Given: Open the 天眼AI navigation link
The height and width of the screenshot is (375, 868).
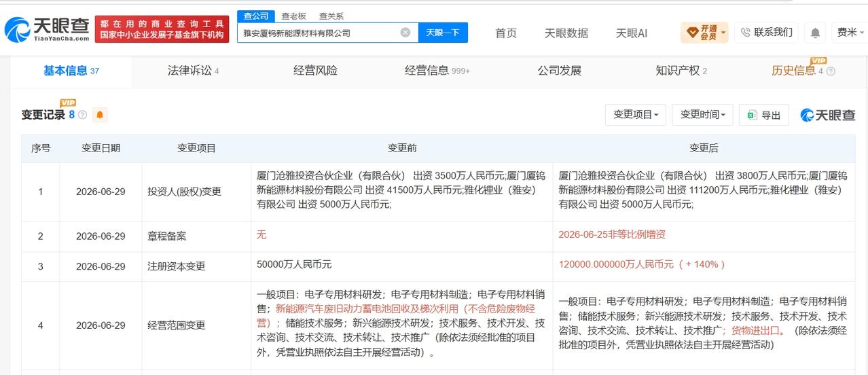Looking at the screenshot, I should tap(631, 33).
